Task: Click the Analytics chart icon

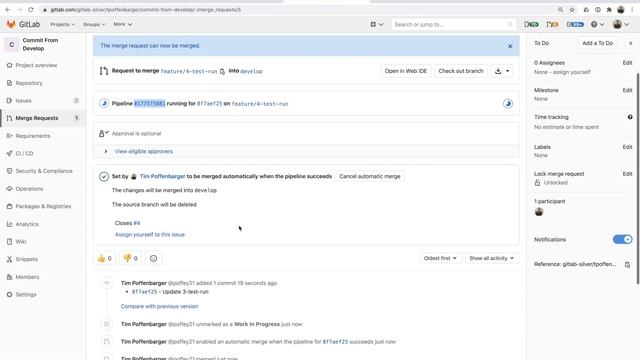Action: click(9, 224)
